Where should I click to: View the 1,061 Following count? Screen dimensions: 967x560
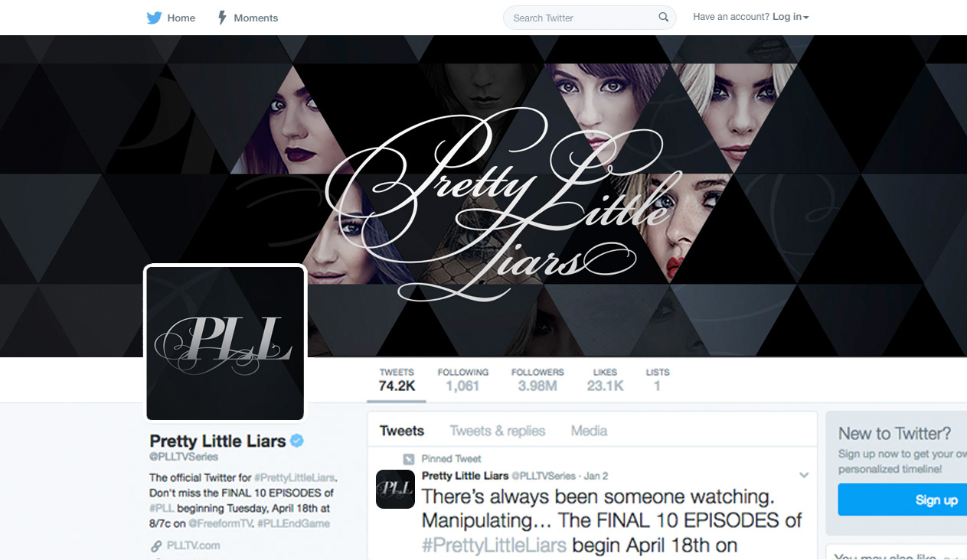pos(463,379)
